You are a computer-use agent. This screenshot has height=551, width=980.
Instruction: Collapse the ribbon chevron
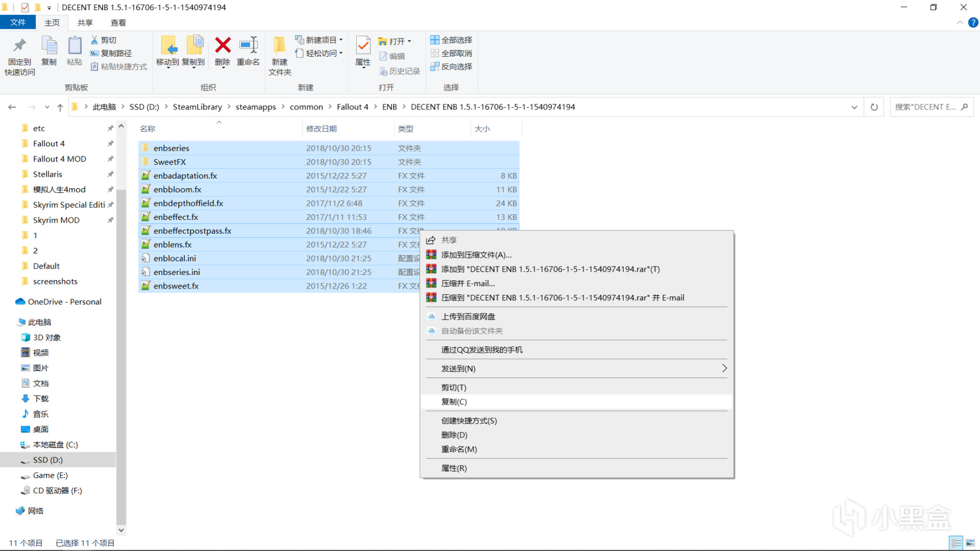click(x=960, y=23)
